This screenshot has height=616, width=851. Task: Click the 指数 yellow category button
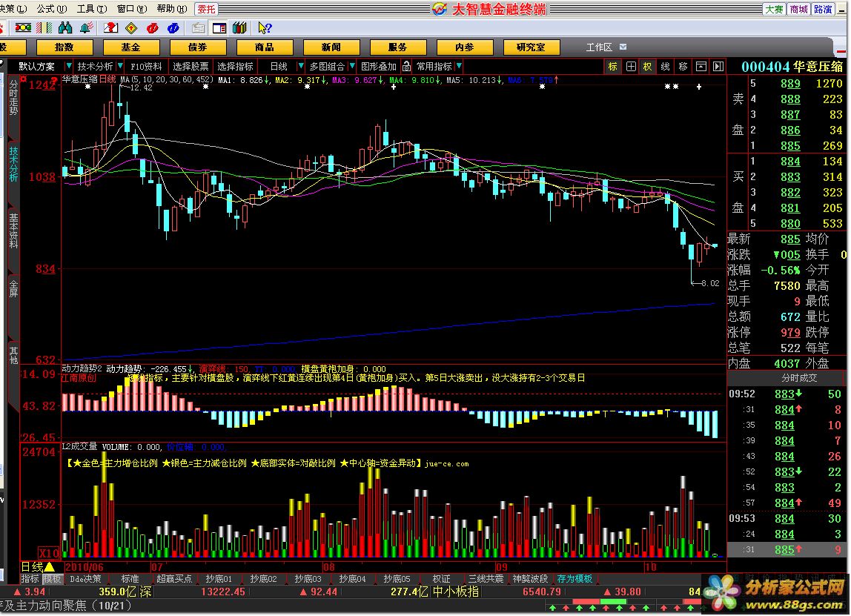coord(64,47)
